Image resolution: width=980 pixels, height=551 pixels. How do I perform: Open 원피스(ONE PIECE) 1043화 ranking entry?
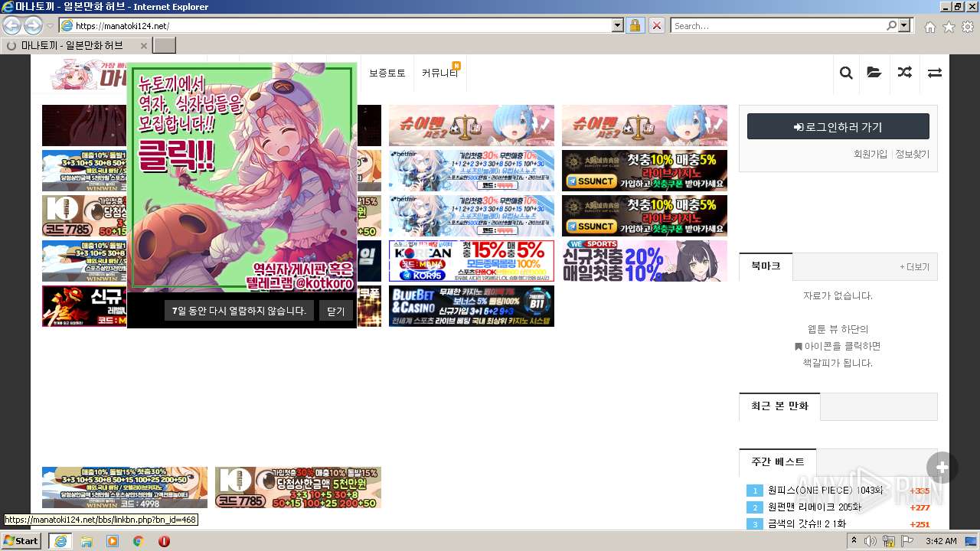coord(825,491)
